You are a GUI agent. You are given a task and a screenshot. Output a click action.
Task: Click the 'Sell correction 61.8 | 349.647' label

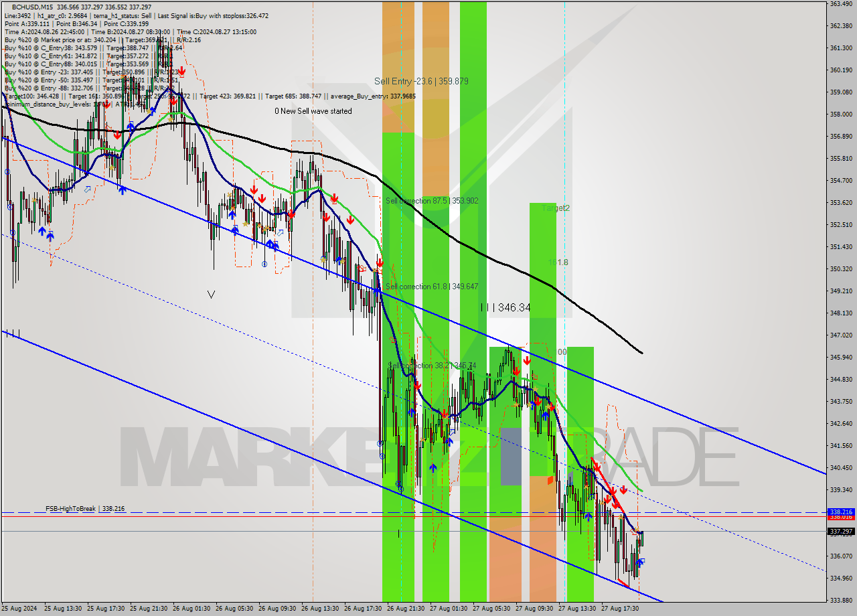432,287
